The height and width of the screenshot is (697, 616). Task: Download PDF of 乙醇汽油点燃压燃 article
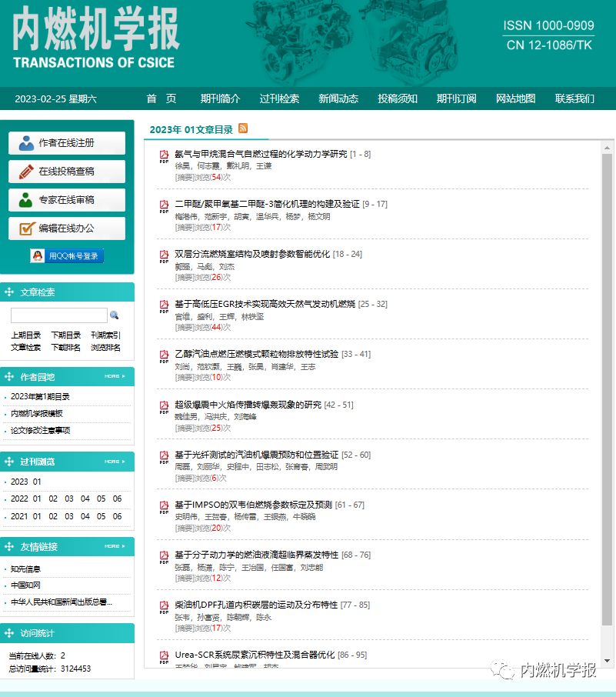pyautogui.click(x=164, y=356)
